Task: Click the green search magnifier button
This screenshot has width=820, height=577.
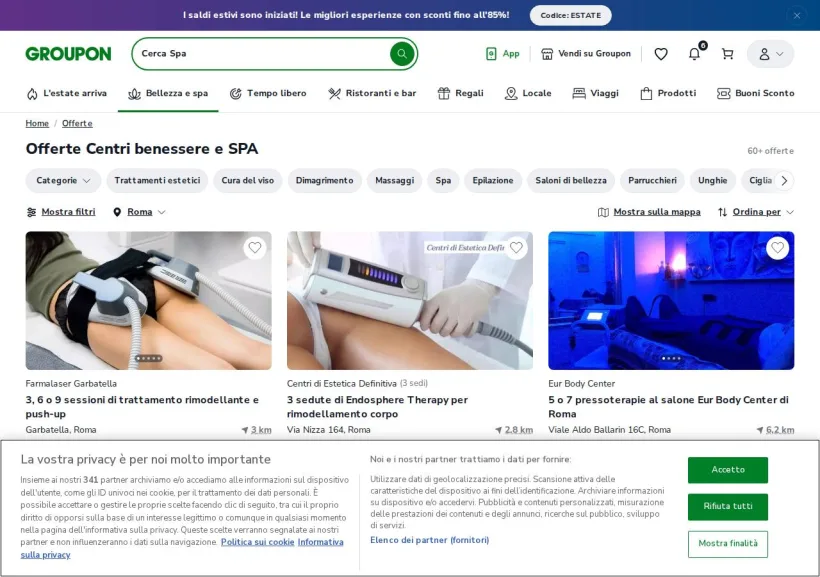Action: (x=402, y=53)
